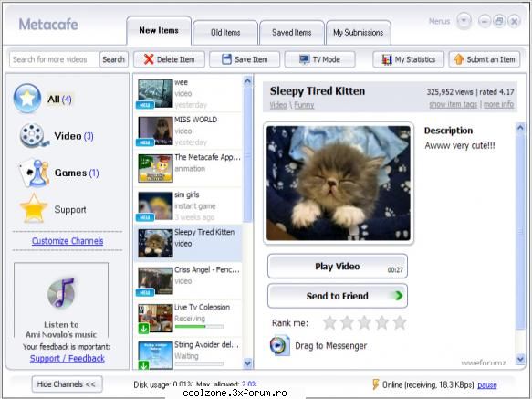This screenshot has width=532, height=399.
Task: Click the item list scroll down arrow
Action: (247, 363)
